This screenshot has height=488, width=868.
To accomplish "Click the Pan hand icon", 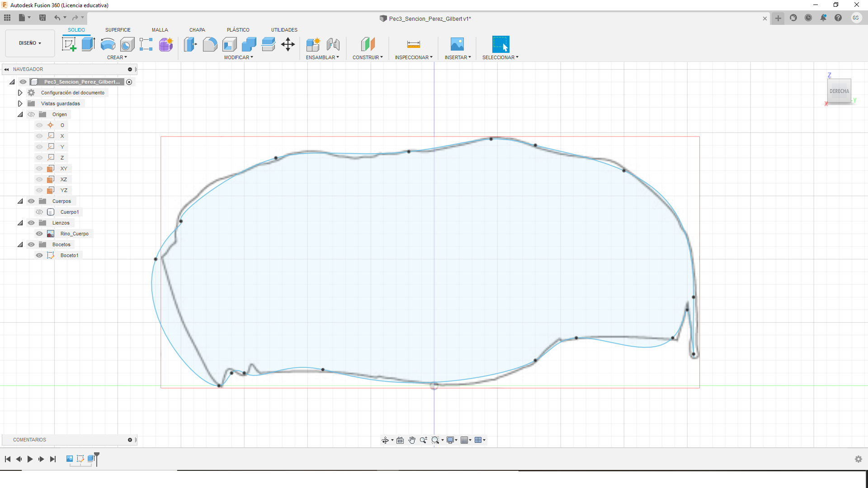I will pos(412,440).
